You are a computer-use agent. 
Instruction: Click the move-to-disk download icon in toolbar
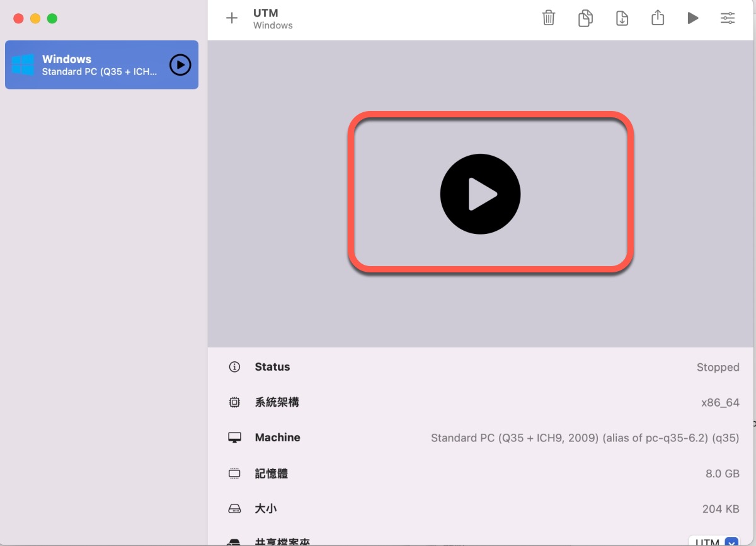622,18
